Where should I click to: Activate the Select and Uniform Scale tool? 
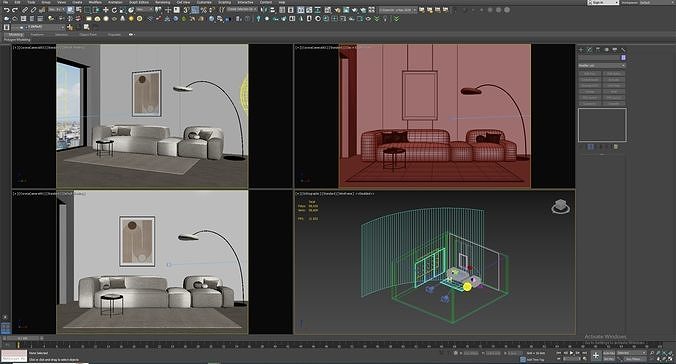tap(123, 9)
